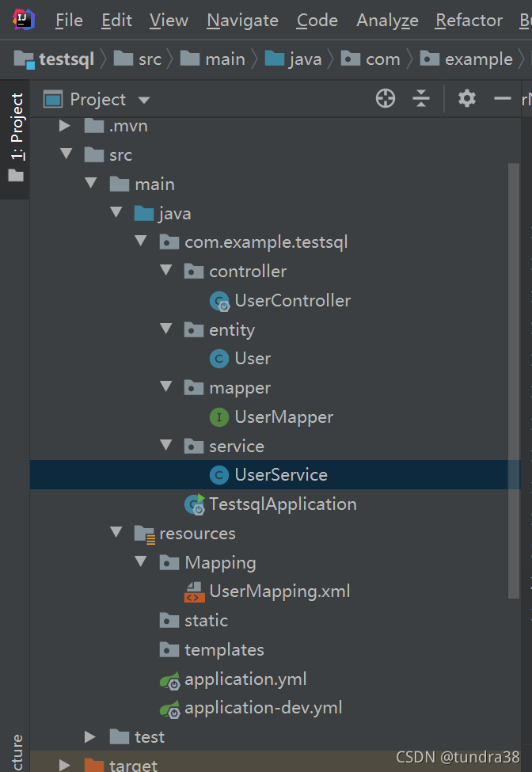This screenshot has height=772, width=532.
Task: Click the Mapping folder icon
Action: pyautogui.click(x=169, y=563)
